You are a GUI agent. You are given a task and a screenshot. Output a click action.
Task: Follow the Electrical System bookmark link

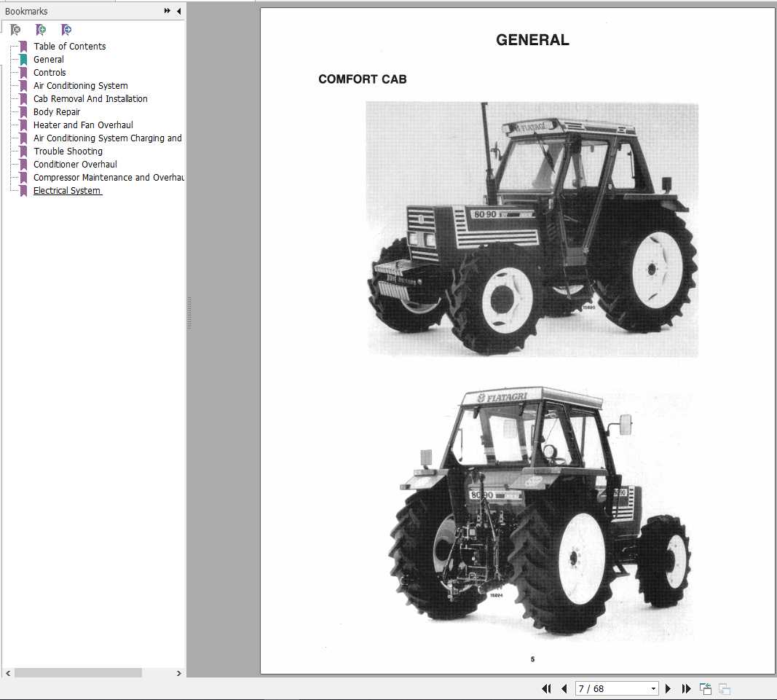coord(67,190)
